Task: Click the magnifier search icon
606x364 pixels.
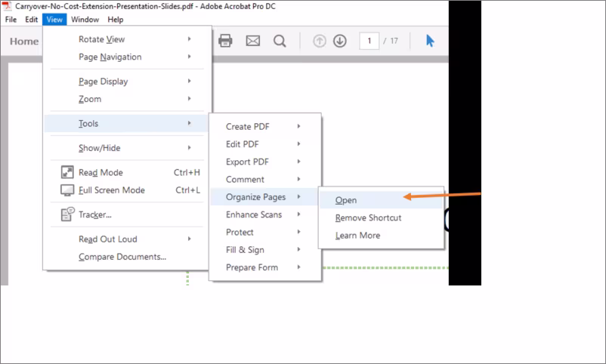Action: coord(280,41)
